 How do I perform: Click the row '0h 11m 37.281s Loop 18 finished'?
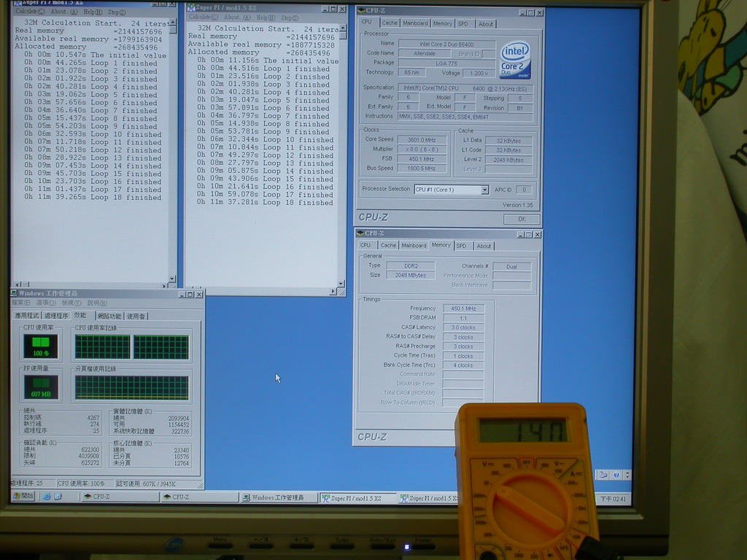coord(266,203)
